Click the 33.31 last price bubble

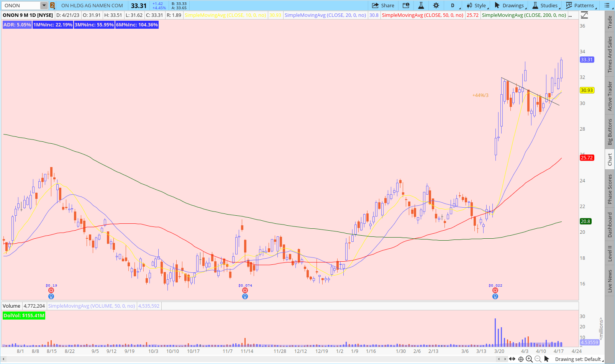[587, 59]
